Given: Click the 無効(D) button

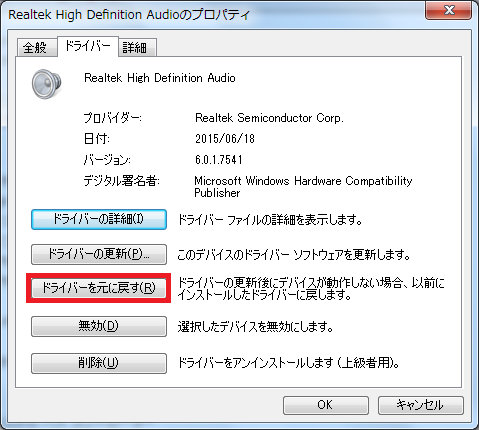Looking at the screenshot, I should coord(99,326).
